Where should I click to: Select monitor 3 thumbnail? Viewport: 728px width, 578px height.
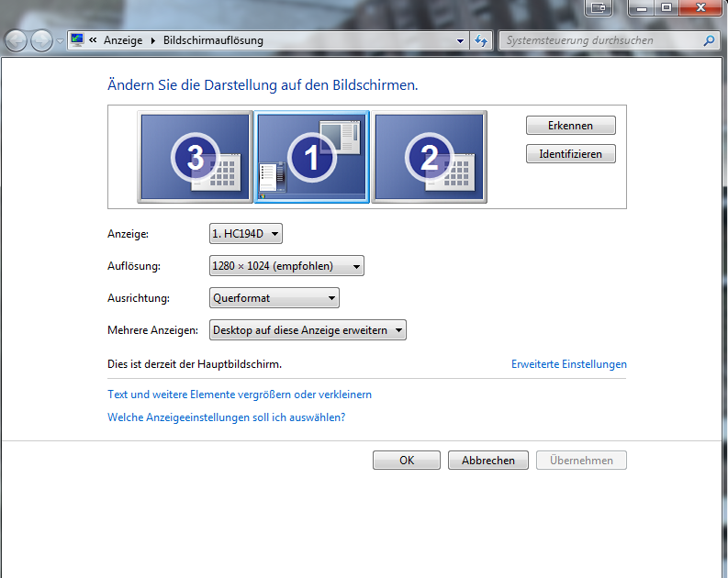195,157
